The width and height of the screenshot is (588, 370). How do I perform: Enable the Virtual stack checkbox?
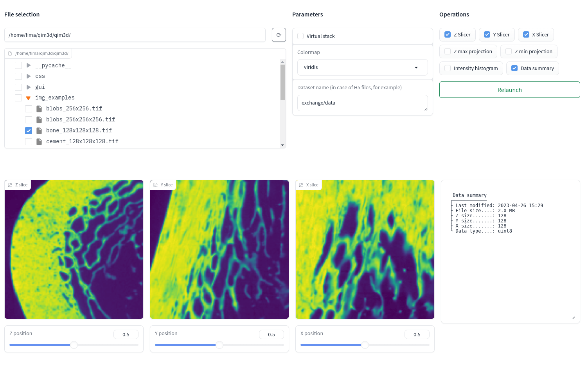point(300,36)
